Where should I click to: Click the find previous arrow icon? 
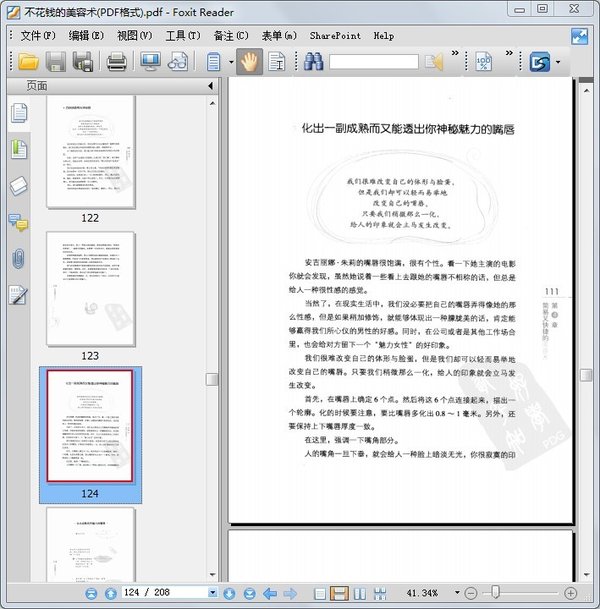tap(434, 61)
